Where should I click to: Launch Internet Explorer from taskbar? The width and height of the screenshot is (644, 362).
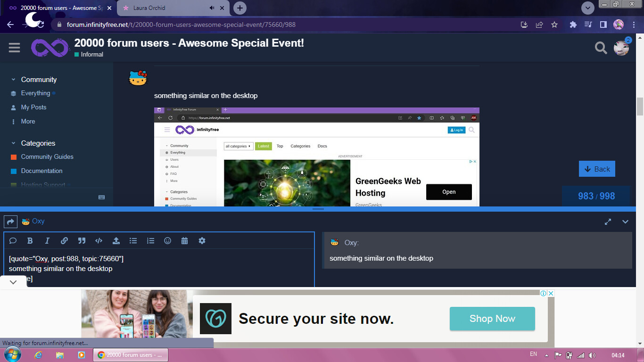point(39,355)
